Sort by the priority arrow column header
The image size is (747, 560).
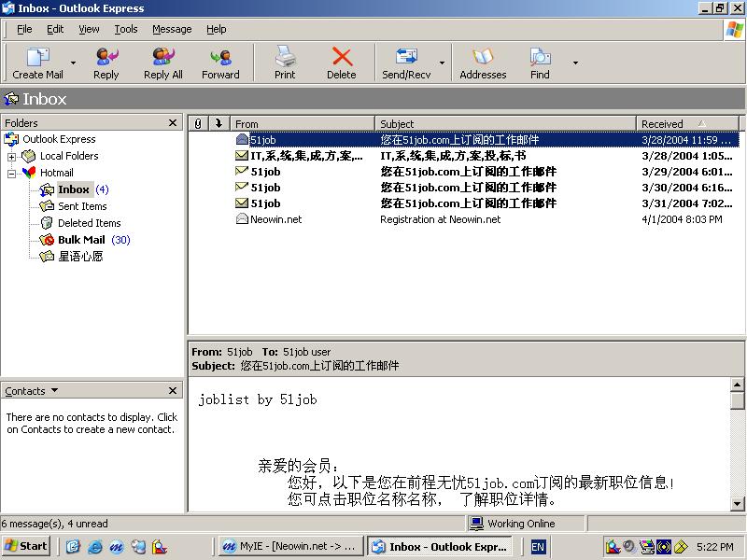coord(218,124)
